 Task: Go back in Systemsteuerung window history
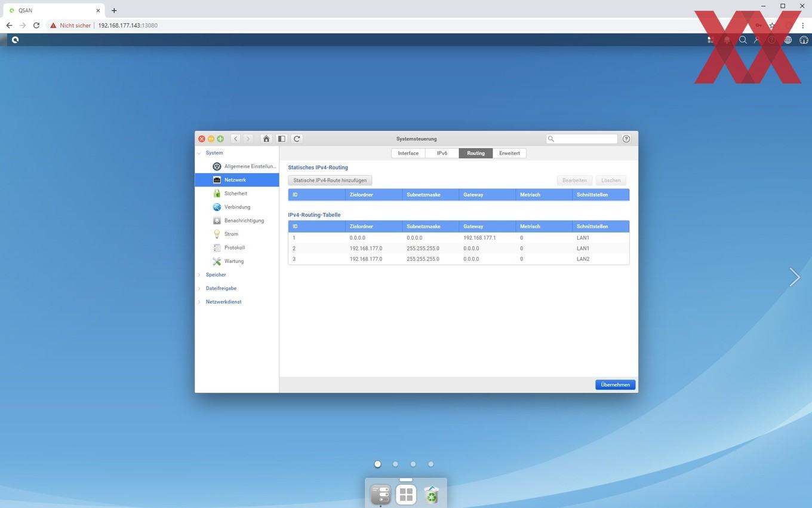(x=236, y=139)
